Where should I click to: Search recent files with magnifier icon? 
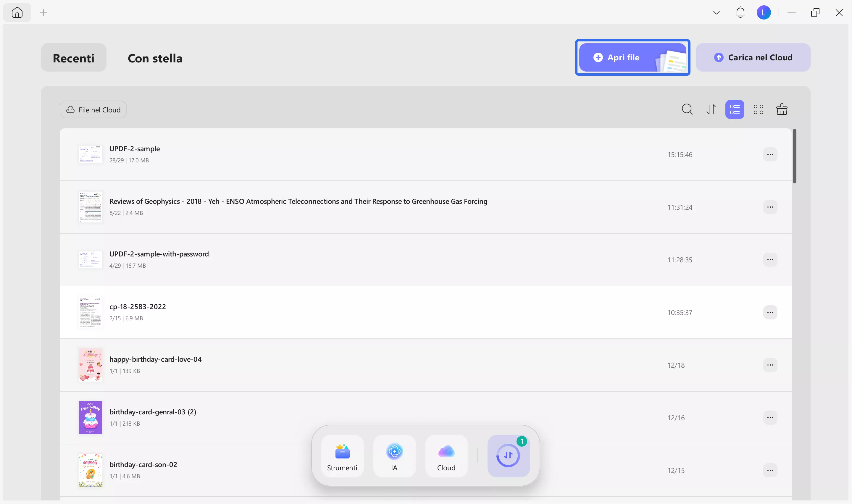pyautogui.click(x=687, y=109)
